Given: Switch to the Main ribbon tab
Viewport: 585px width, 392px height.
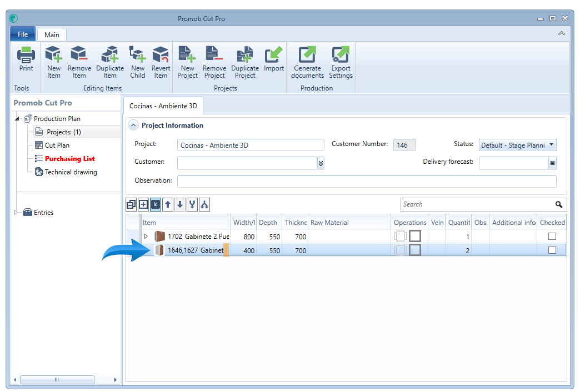Looking at the screenshot, I should coord(52,34).
